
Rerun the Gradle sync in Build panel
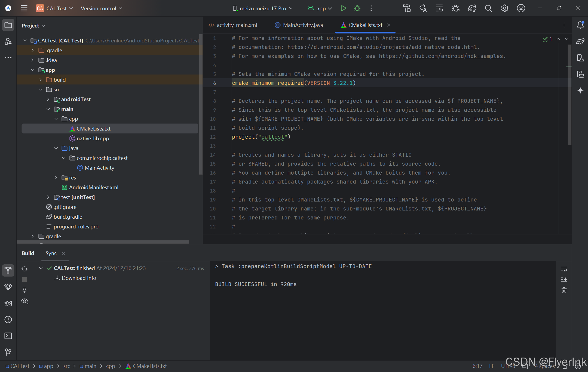[x=24, y=269]
